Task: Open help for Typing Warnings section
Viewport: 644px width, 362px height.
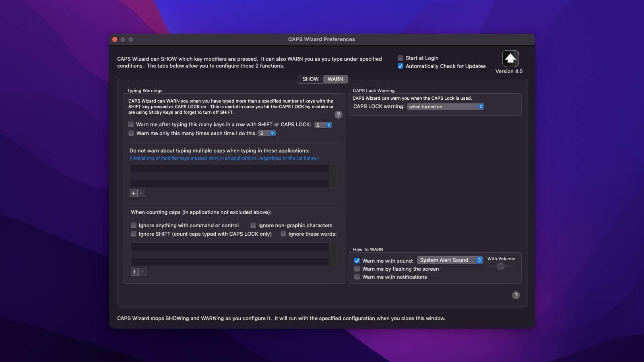Action: click(338, 115)
